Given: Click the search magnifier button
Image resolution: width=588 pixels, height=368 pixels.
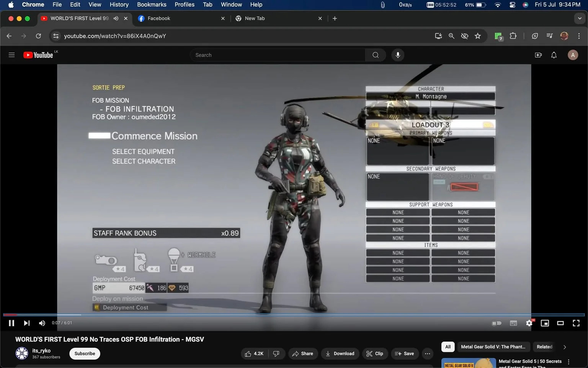Looking at the screenshot, I should pyautogui.click(x=376, y=55).
